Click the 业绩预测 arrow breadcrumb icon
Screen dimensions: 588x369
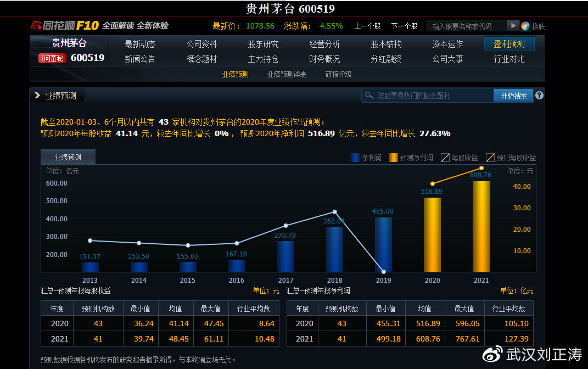(x=38, y=94)
